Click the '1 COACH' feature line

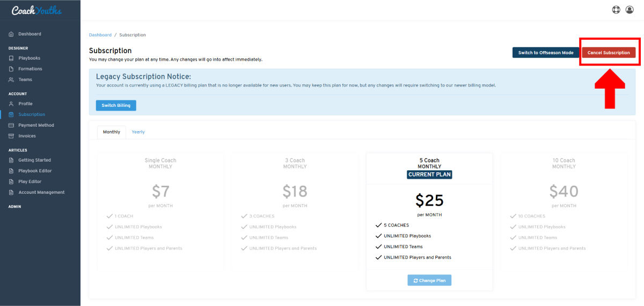pos(124,216)
